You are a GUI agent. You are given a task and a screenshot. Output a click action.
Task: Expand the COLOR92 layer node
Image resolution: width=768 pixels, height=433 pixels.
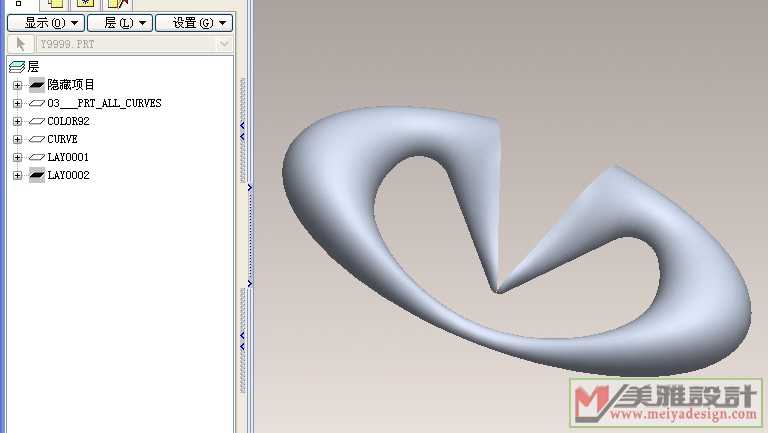point(17,121)
